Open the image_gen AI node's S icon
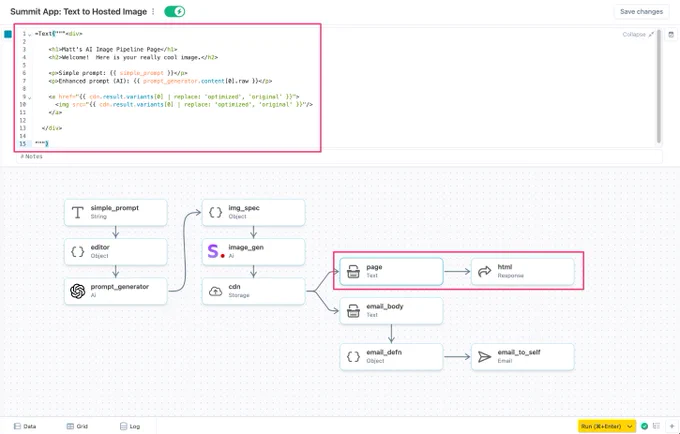 click(x=215, y=251)
